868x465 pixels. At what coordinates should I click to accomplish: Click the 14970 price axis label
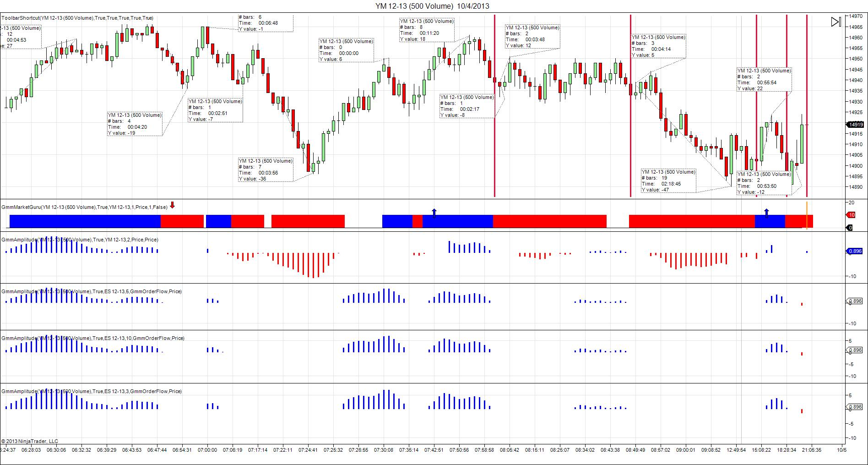[x=856, y=16]
